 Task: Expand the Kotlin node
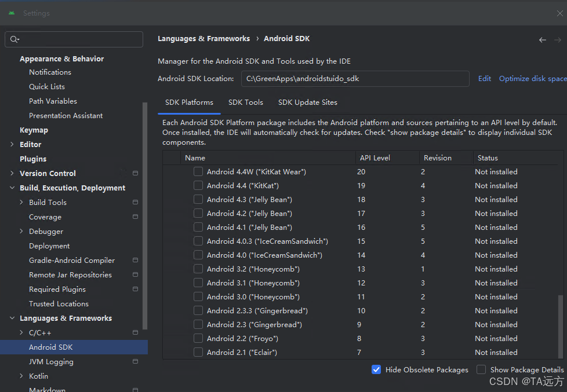21,376
